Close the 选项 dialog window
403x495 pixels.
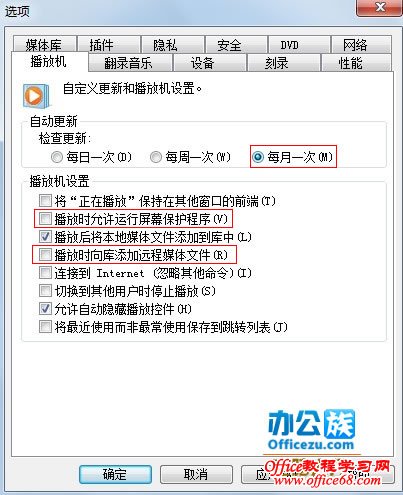379,7
